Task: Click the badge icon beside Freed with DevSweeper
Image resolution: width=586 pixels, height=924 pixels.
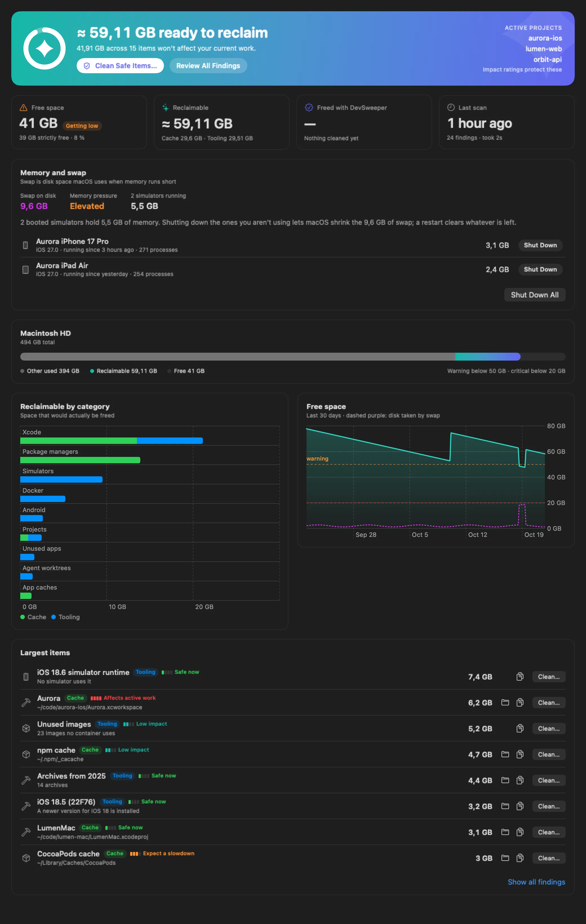Action: [x=308, y=107]
